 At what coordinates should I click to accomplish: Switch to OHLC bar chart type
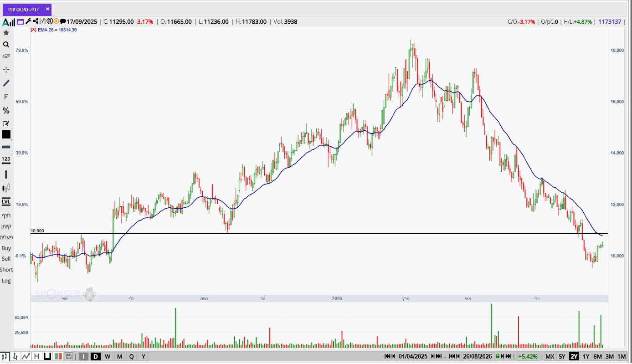pyautogui.click(x=15, y=356)
